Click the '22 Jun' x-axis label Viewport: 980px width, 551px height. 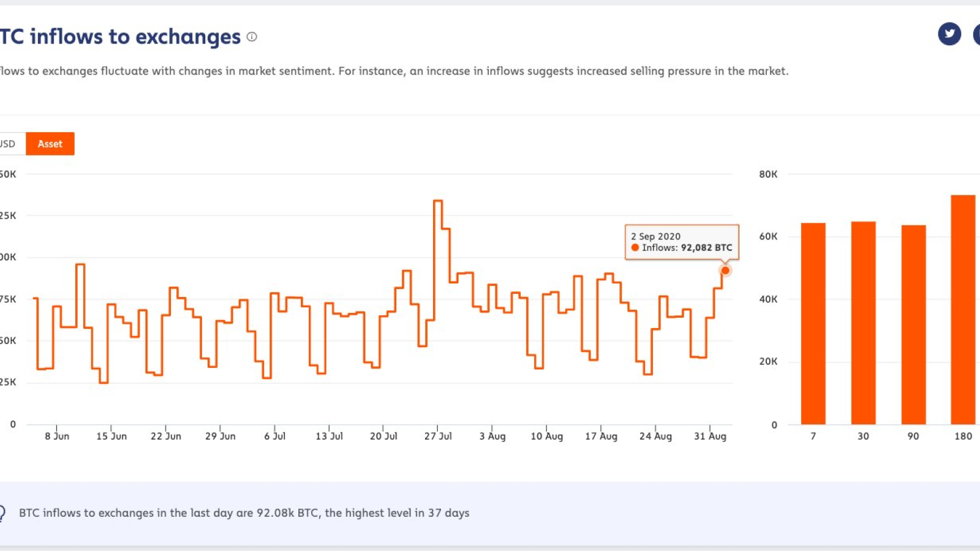166,436
